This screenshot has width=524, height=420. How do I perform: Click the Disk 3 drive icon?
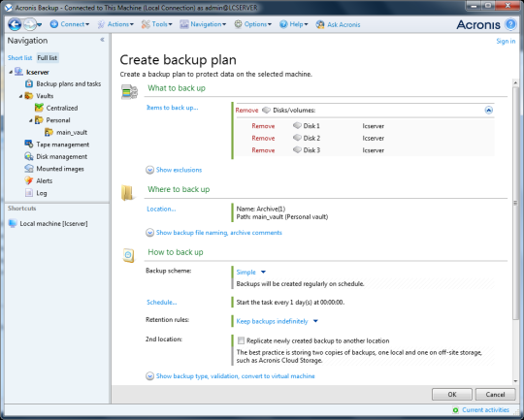pos(297,150)
